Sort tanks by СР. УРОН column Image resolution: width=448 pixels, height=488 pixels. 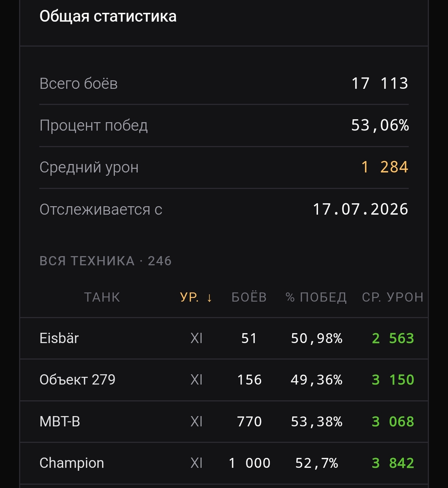pyautogui.click(x=393, y=297)
